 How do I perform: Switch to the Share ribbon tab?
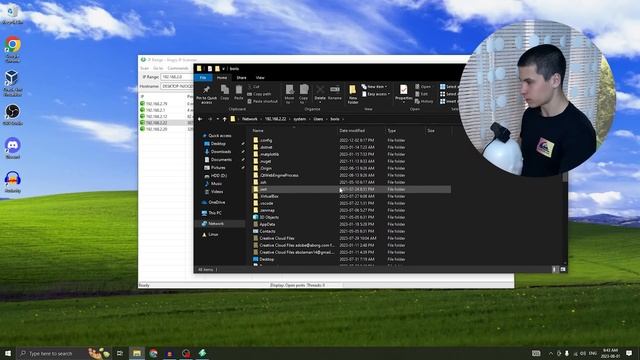click(x=241, y=77)
